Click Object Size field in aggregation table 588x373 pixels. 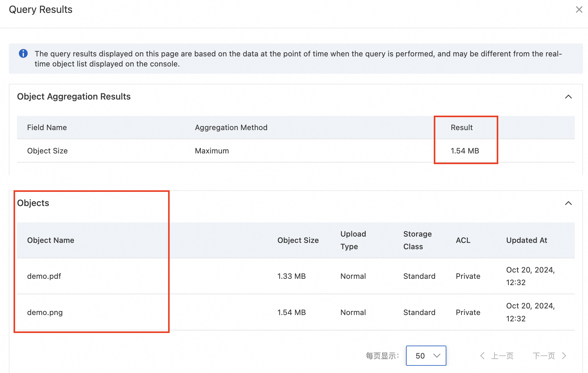coord(47,151)
